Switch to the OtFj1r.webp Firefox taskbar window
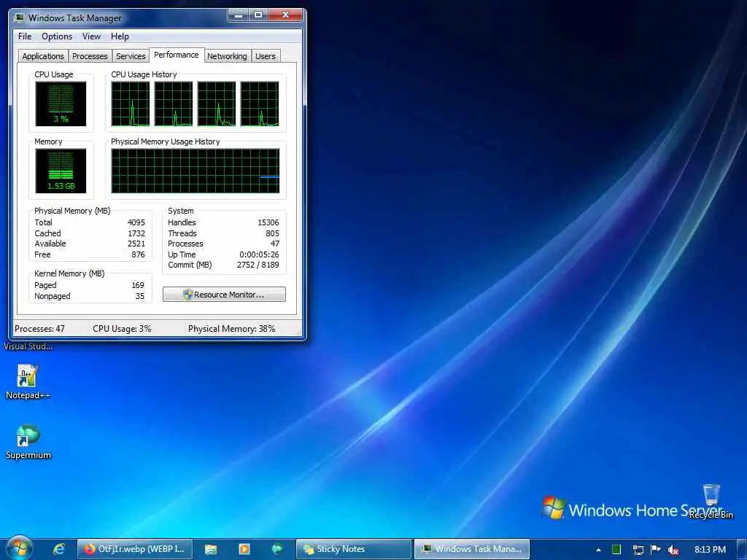 coord(135,549)
